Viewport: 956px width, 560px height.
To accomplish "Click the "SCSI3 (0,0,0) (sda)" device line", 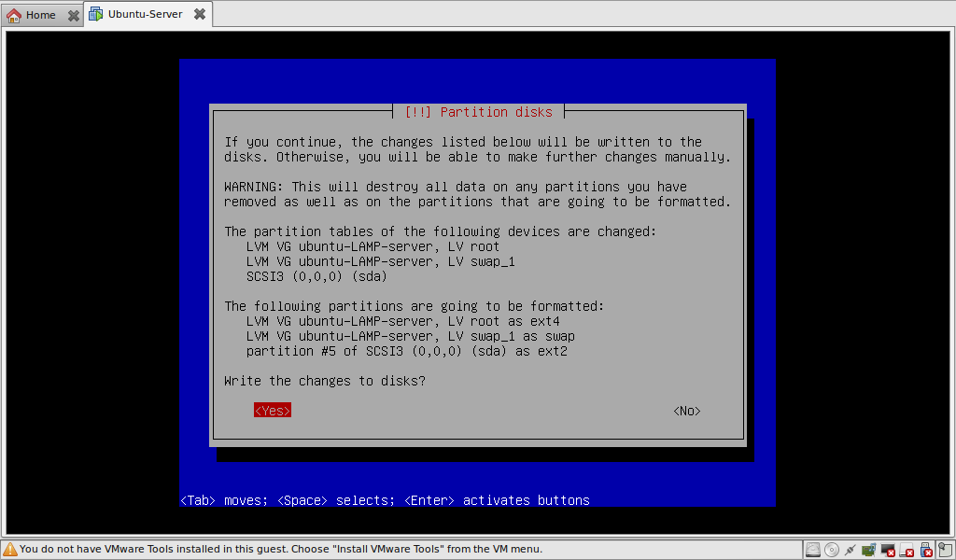I will click(316, 276).
